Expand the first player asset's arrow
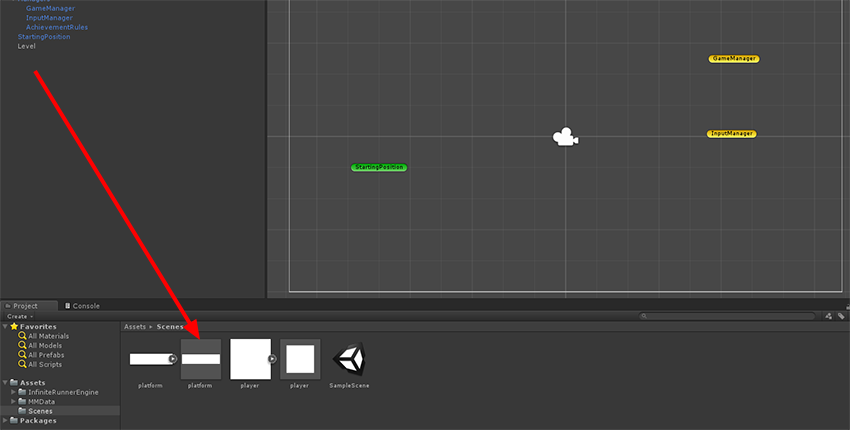 pyautogui.click(x=272, y=359)
